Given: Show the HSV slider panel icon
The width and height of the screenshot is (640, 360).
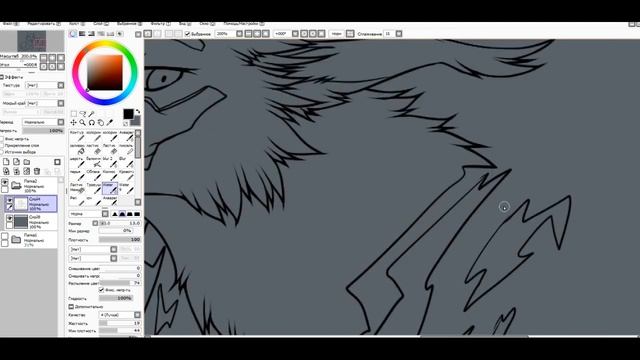Looking at the screenshot, I should tap(91, 34).
